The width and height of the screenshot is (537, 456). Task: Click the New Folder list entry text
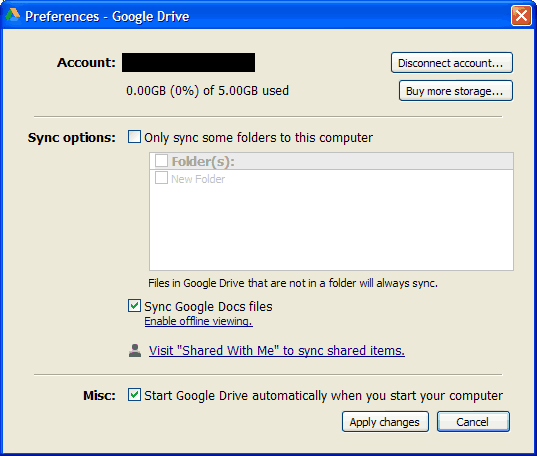(x=198, y=179)
